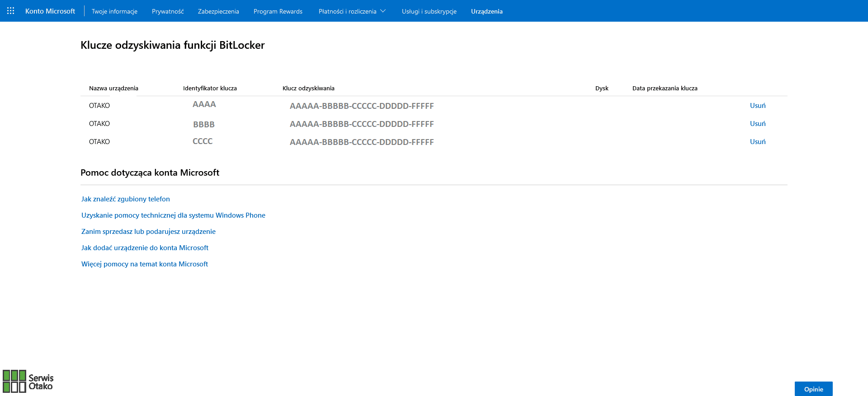Open the Twoje informacje tab
Viewport: 868px width, 396px height.
tap(114, 11)
